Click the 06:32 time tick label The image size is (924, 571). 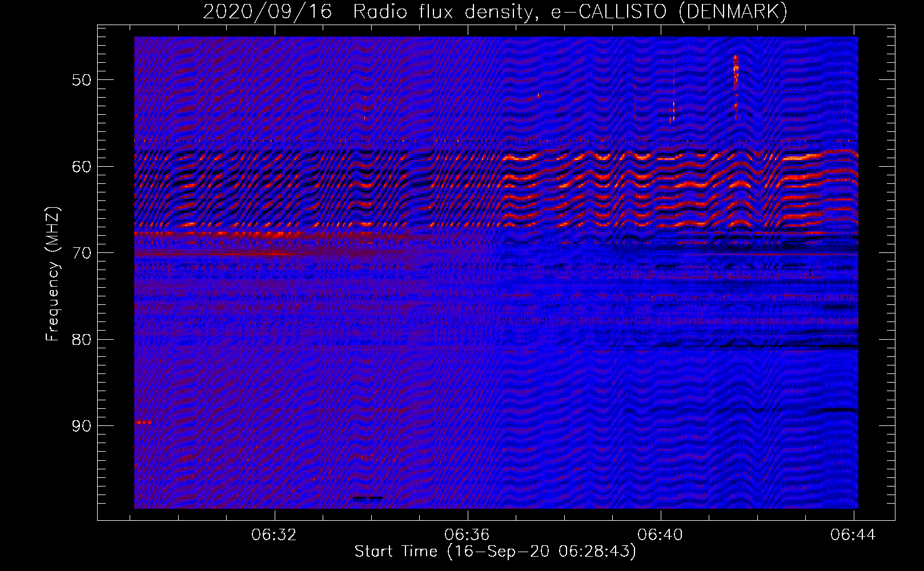(x=274, y=534)
